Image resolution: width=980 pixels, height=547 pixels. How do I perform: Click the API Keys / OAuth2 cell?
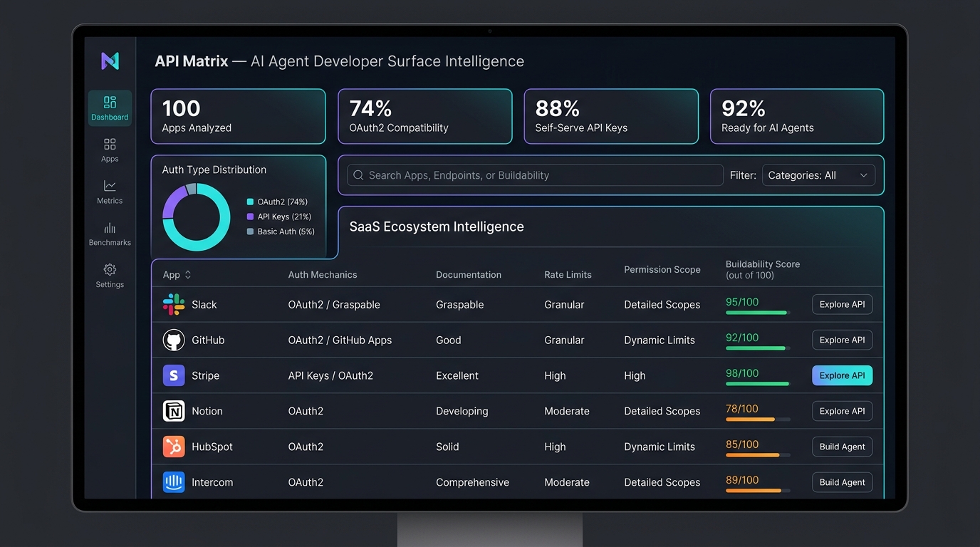coord(330,376)
